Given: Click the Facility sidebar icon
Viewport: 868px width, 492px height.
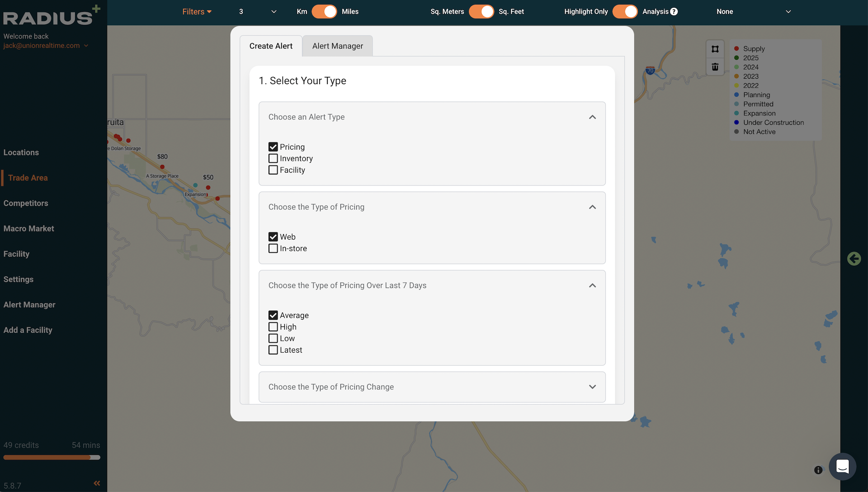Looking at the screenshot, I should (x=16, y=253).
